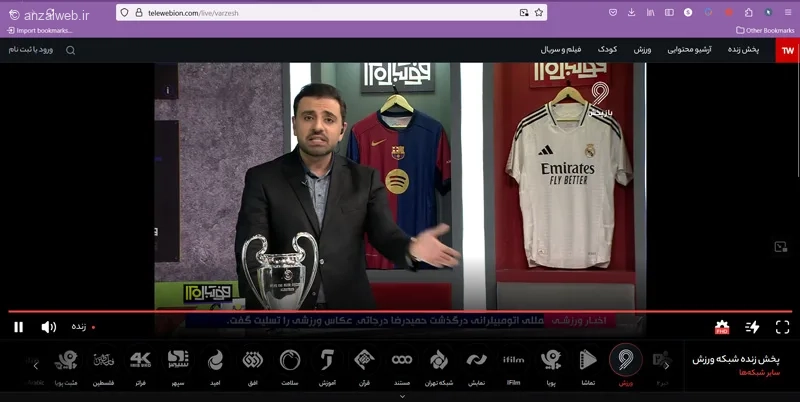Show previous channels with left chevron
Viewport: 800px width, 402px height.
36,366
